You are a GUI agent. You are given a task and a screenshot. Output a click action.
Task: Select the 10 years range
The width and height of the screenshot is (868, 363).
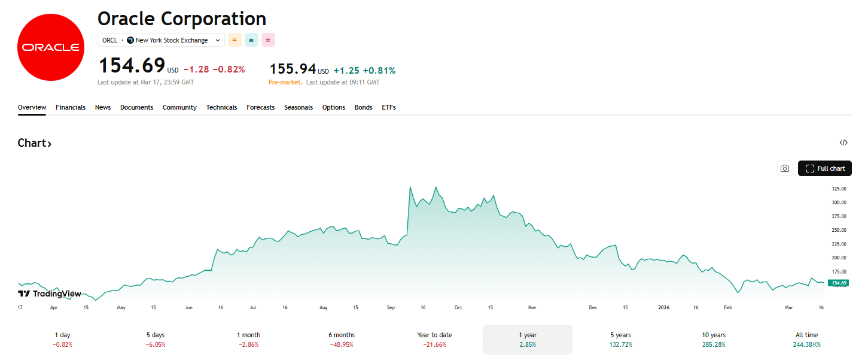pyautogui.click(x=714, y=340)
